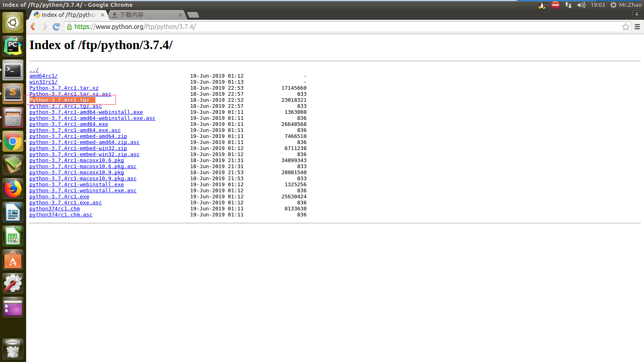Open the green book dock application
This screenshot has width=644, height=362.
tap(13, 165)
